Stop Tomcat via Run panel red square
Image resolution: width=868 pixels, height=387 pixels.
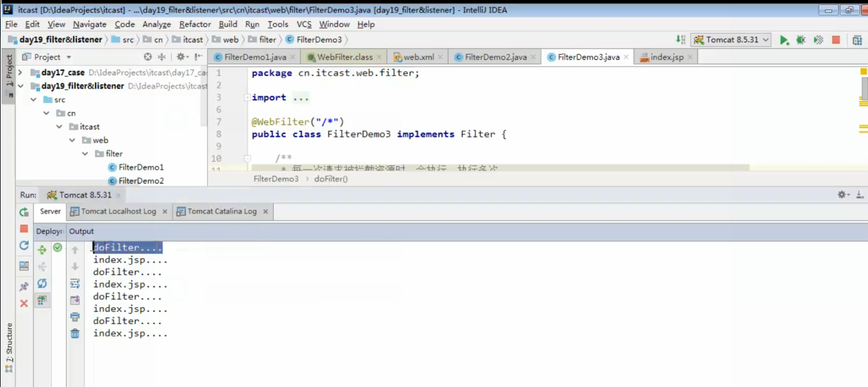coord(24,229)
